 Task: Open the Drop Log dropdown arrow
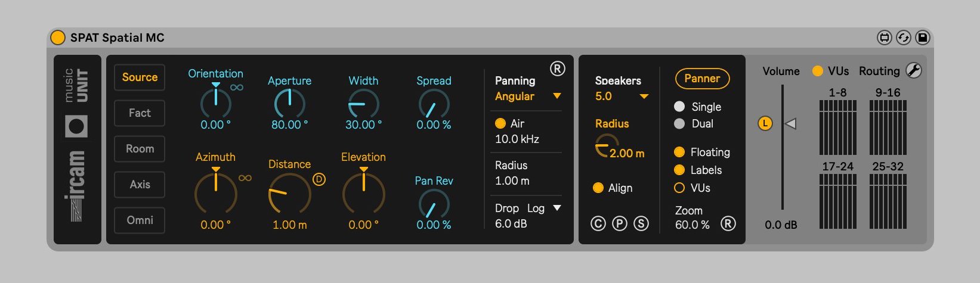tap(557, 208)
